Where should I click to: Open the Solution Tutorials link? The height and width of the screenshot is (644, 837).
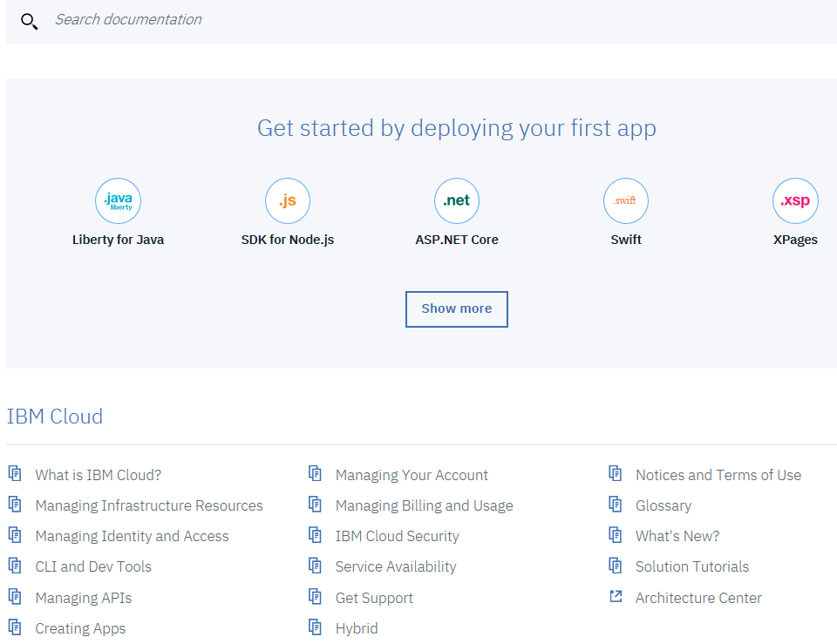pyautogui.click(x=692, y=566)
